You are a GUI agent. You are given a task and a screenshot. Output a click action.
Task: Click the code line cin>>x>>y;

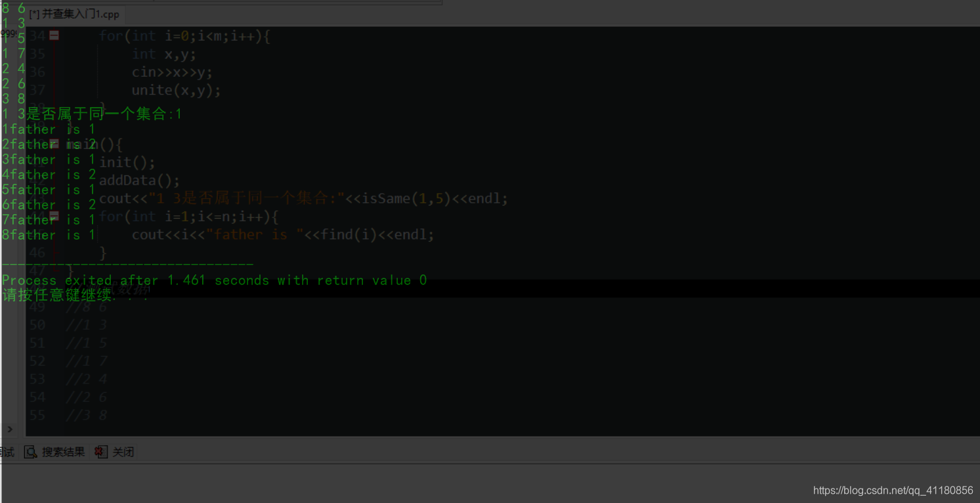point(172,72)
